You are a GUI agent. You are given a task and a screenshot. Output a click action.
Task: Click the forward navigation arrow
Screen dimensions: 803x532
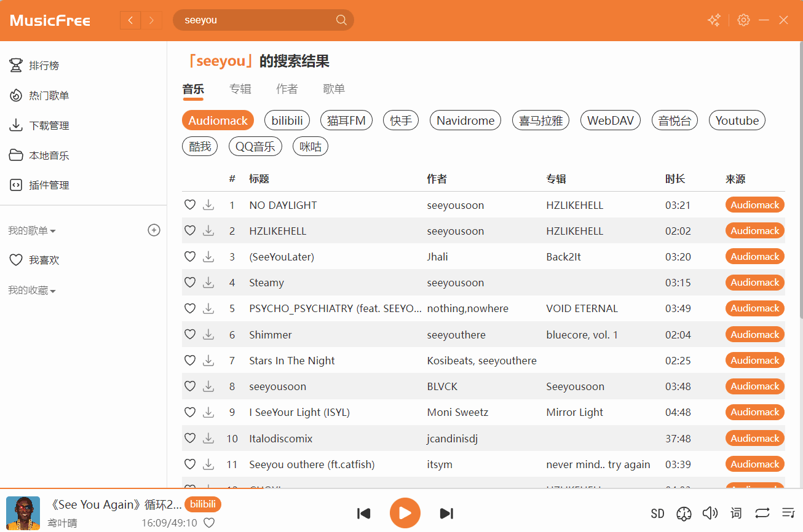coord(152,20)
